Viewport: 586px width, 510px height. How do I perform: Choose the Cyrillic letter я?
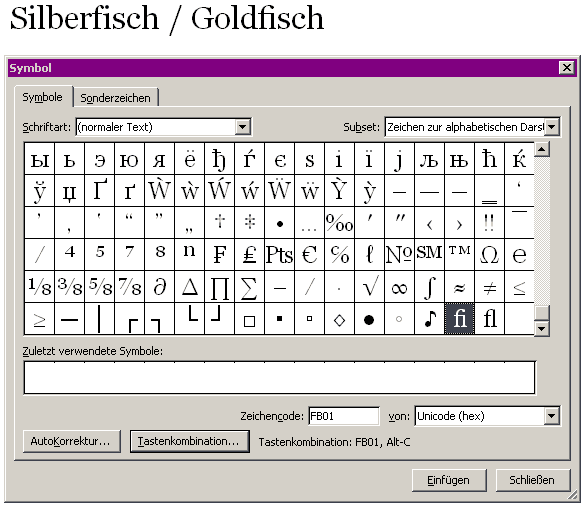click(x=160, y=159)
